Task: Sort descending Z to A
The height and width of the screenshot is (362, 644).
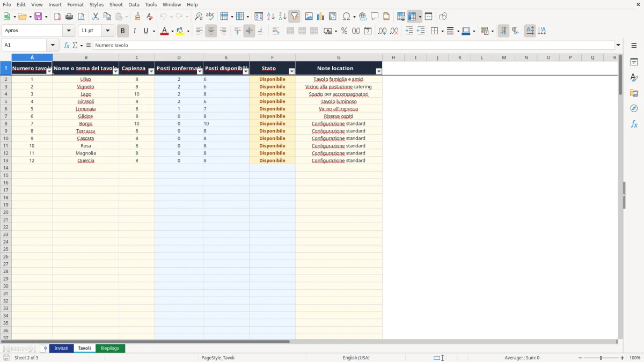Action: tap(283, 17)
